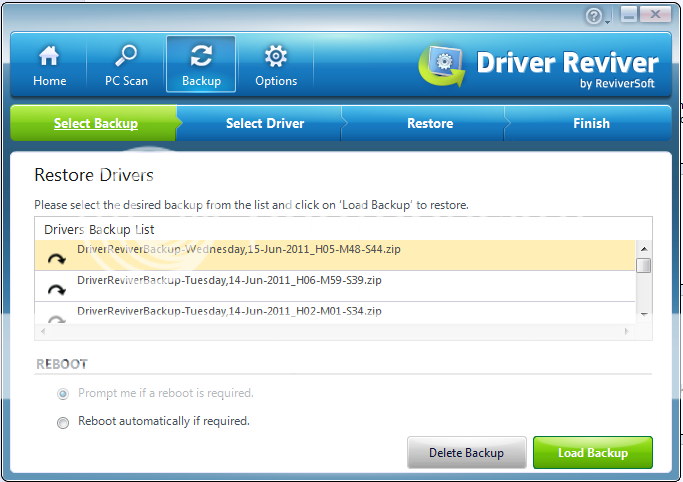This screenshot has height=482, width=683.
Task: Click the Driver Reviver logo icon
Action: [x=442, y=65]
